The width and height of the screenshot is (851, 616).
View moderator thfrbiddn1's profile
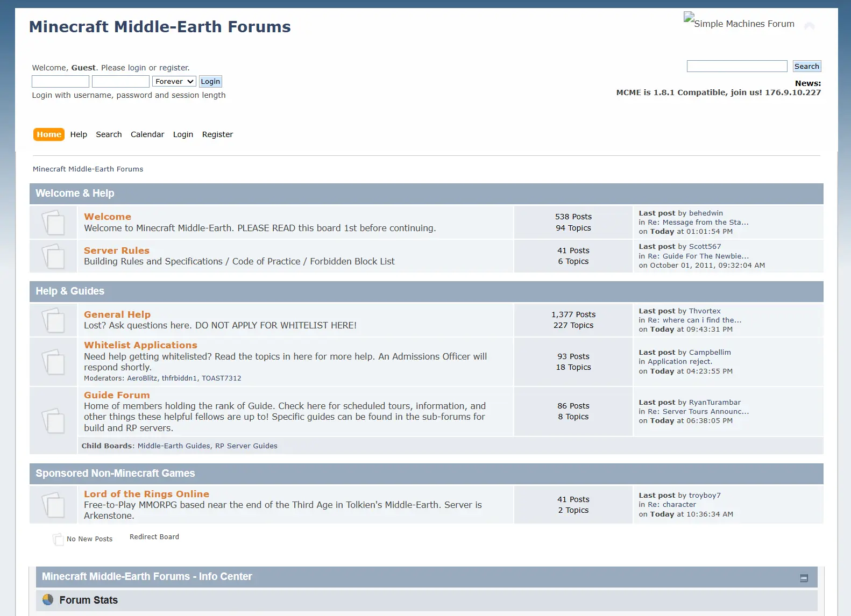180,378
